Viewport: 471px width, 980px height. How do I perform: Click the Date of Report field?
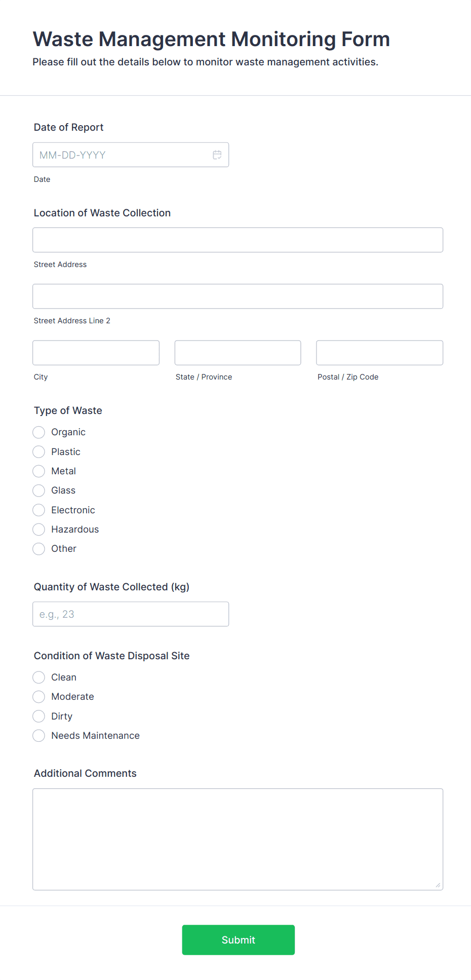(122, 155)
